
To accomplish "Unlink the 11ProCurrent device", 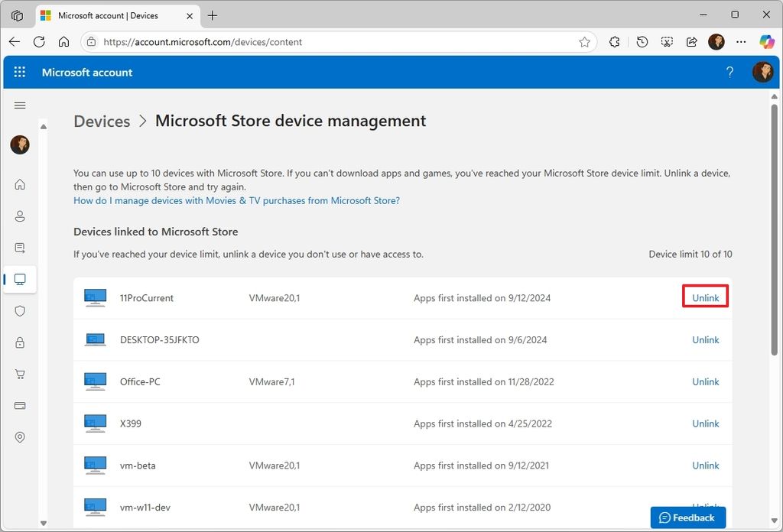I will 705,297.
